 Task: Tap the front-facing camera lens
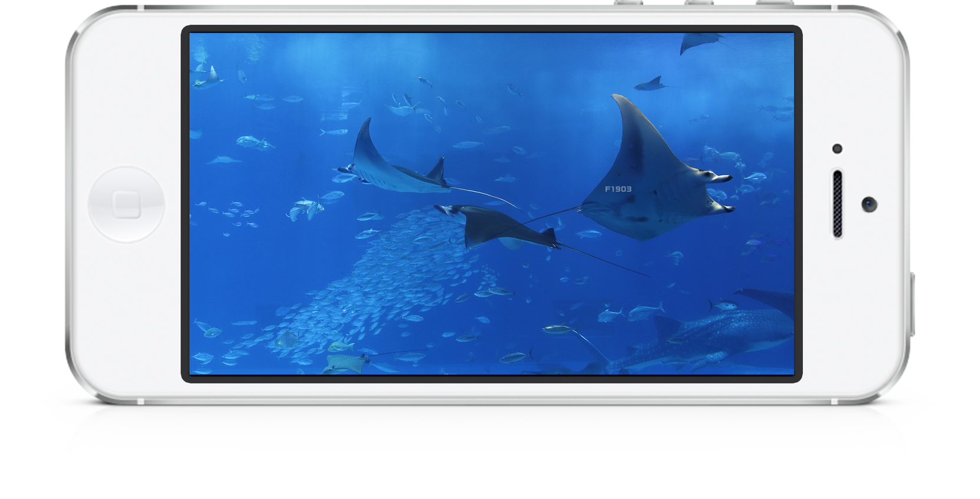pyautogui.click(x=869, y=205)
